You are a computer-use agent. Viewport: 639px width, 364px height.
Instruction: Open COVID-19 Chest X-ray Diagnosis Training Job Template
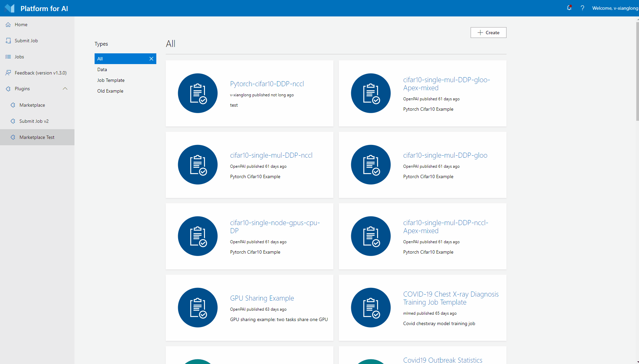click(451, 298)
